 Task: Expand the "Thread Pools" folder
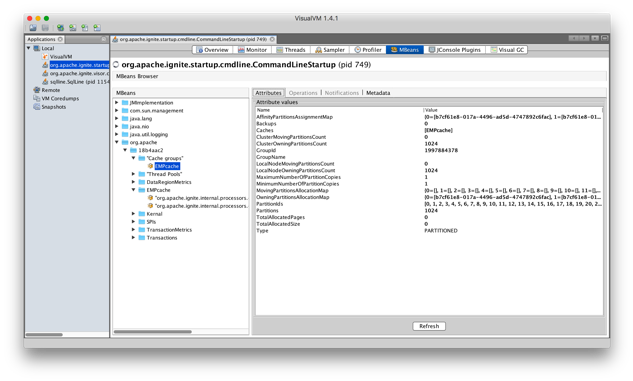[133, 174]
